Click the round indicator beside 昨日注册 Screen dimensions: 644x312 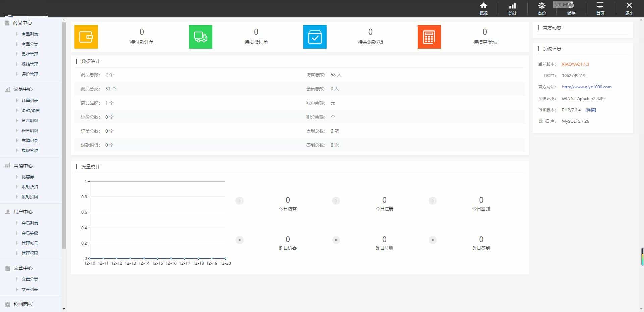336,240
